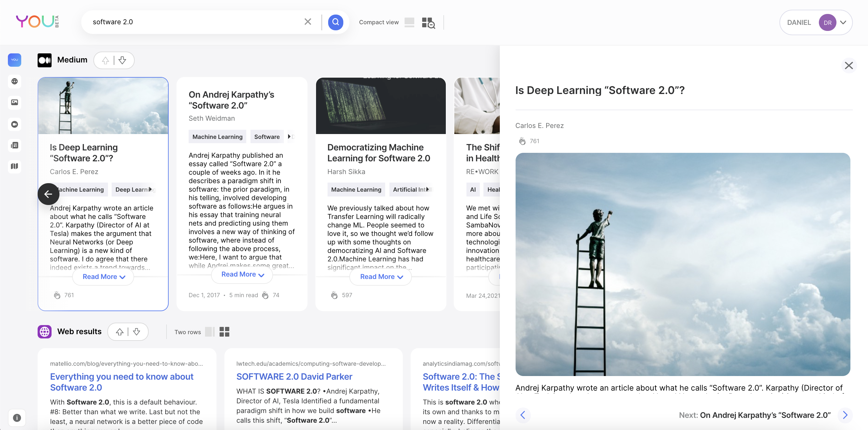Expand Read More on Seth Weidman's card
The image size is (868, 430).
[242, 275]
